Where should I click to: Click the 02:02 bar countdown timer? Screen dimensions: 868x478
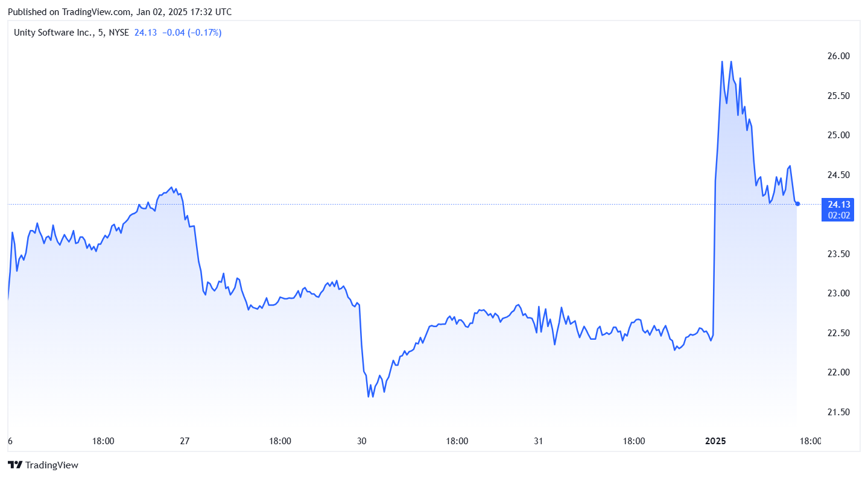coord(837,215)
